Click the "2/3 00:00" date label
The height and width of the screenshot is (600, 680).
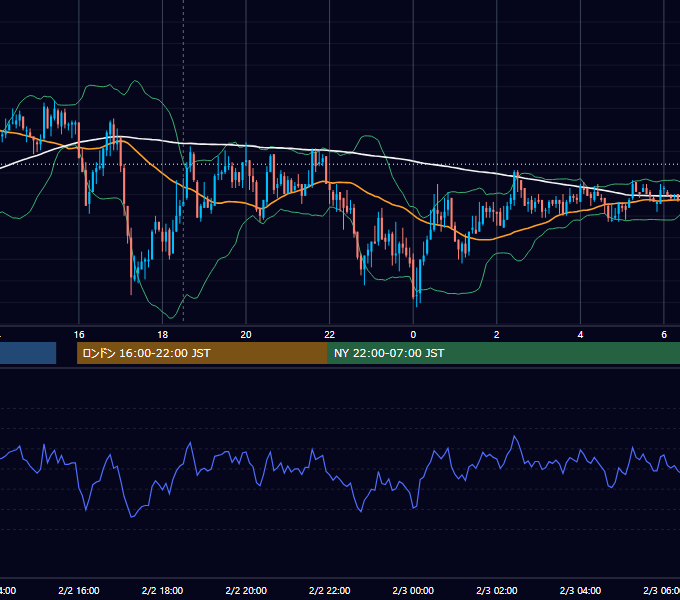pyautogui.click(x=413, y=591)
